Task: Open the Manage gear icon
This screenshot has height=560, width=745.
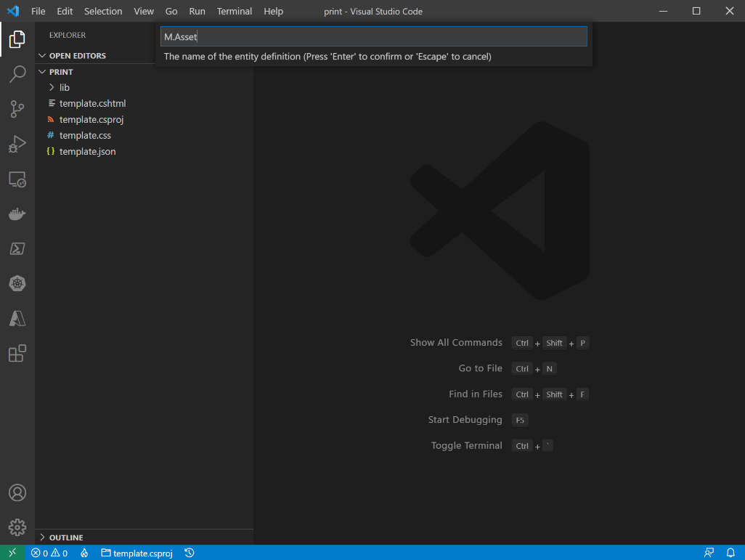Action: pyautogui.click(x=17, y=527)
